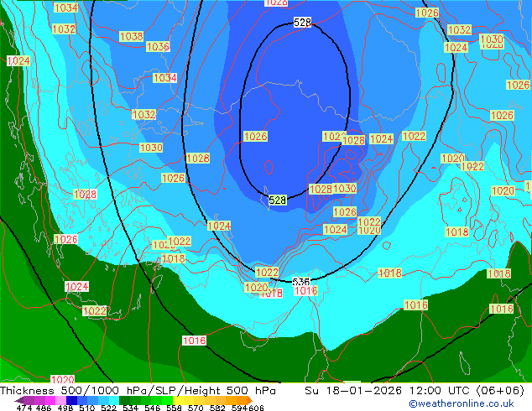Click the 522 value on the legend
Image resolution: width=532 pixels, height=411 pixels.
[108, 408]
